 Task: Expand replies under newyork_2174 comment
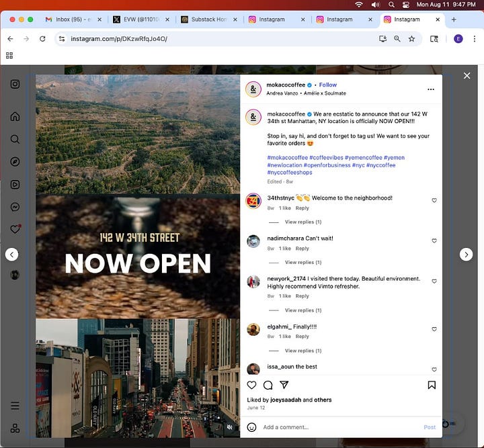click(x=302, y=310)
